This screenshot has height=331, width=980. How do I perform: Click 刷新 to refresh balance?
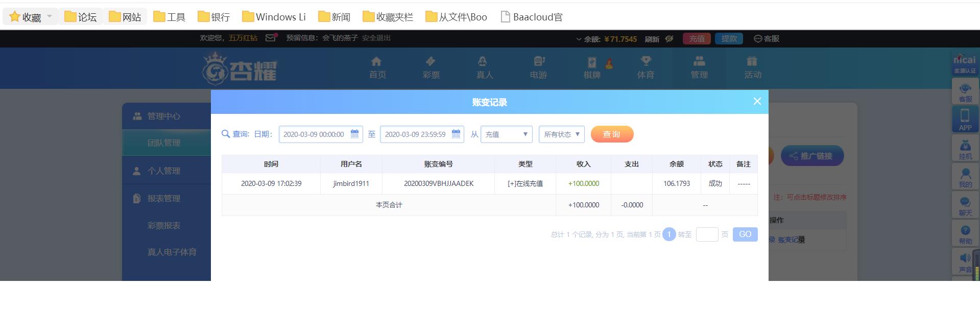click(x=652, y=39)
